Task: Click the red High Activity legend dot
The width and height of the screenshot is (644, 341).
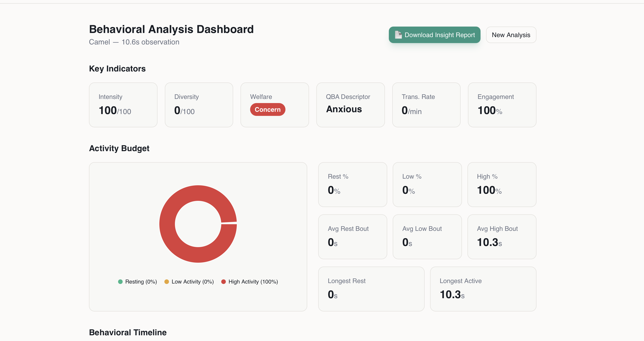Action: point(223,281)
